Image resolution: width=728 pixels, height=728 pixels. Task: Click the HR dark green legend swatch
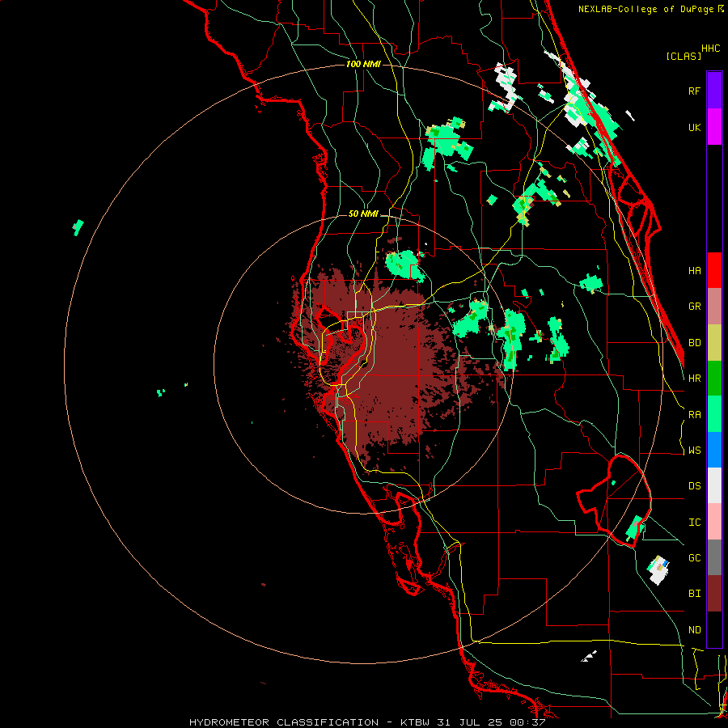(x=714, y=378)
